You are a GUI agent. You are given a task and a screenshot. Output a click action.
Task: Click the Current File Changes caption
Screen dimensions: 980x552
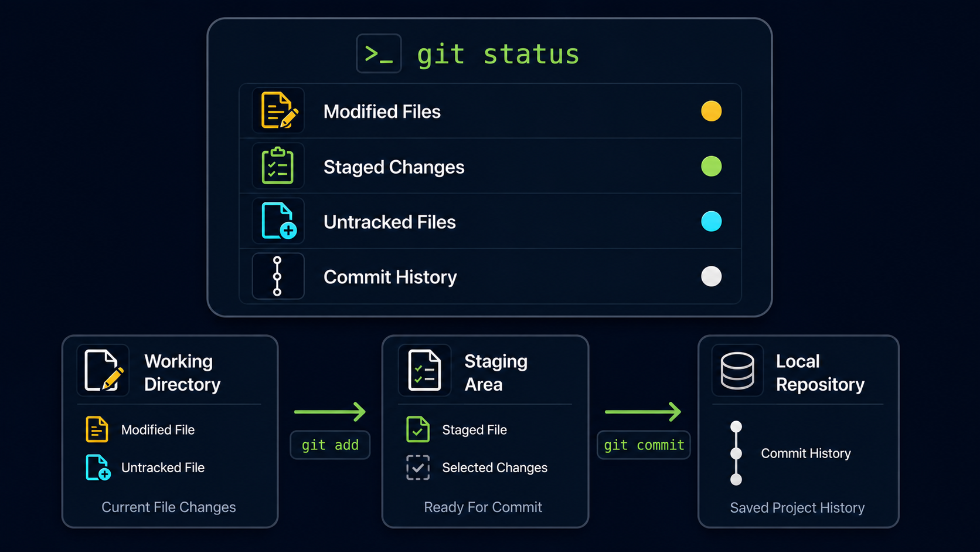[x=169, y=507]
